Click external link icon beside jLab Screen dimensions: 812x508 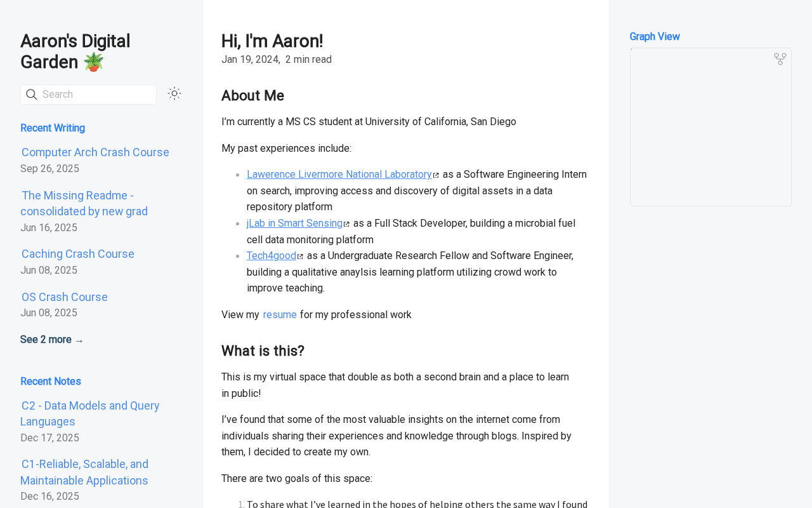[x=346, y=225]
